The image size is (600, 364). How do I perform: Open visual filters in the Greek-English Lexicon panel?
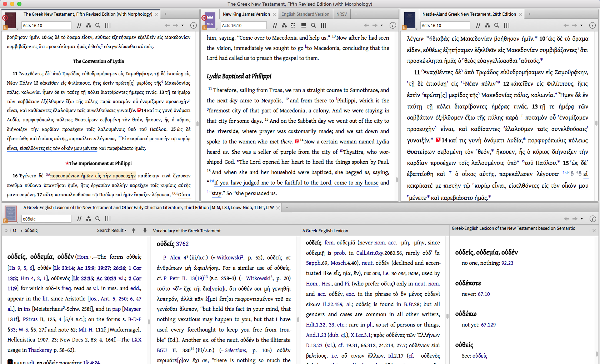89,219
